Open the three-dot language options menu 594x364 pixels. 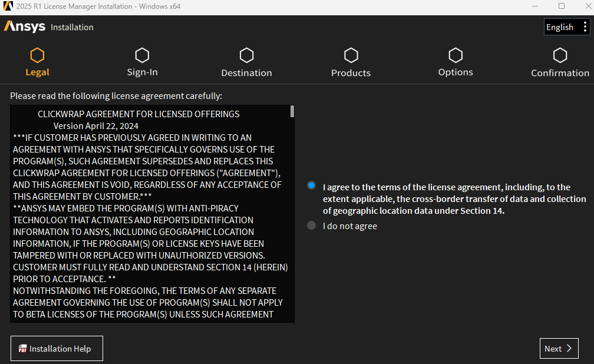click(585, 27)
